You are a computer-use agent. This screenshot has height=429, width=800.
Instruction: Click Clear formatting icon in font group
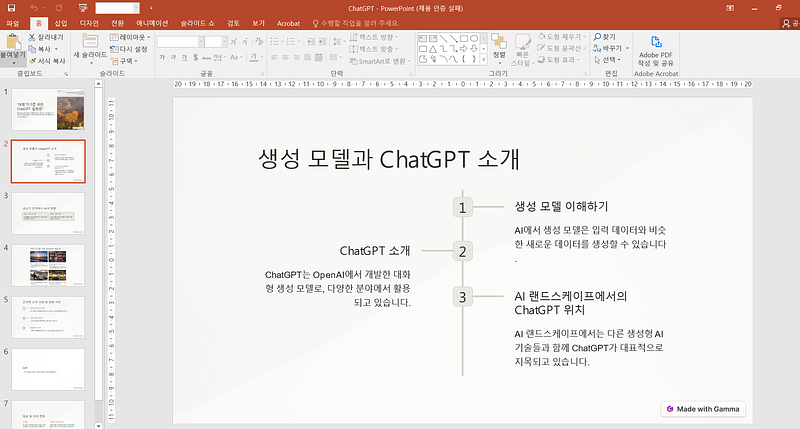click(x=259, y=42)
